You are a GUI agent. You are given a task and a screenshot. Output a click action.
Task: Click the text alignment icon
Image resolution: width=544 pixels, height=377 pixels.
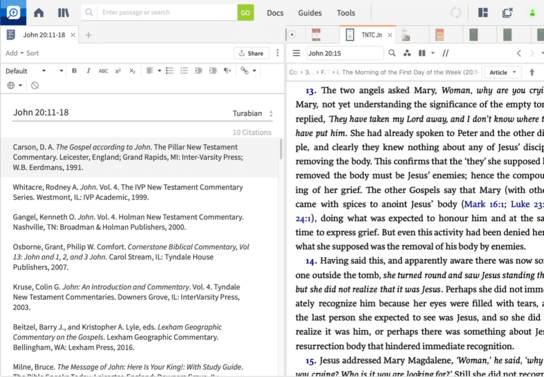pos(150,71)
